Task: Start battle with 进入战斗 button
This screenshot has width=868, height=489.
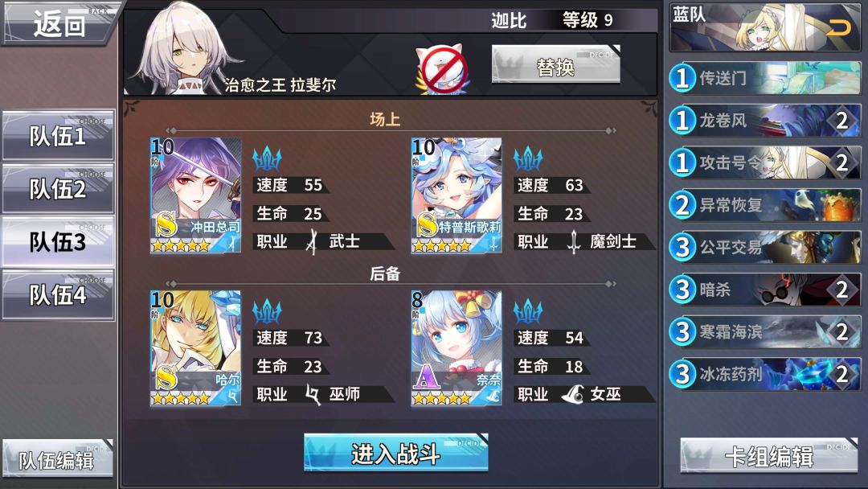Action: [x=395, y=453]
